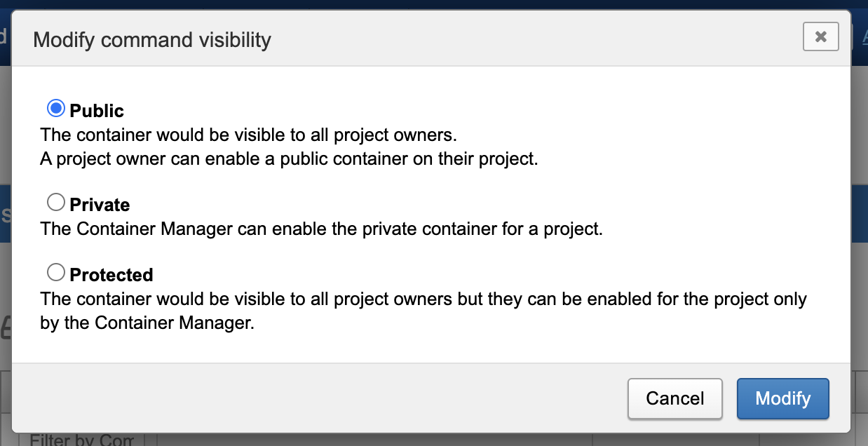868x446 pixels.
Task: Focus the filter input field behind dialog
Action: [372, 440]
